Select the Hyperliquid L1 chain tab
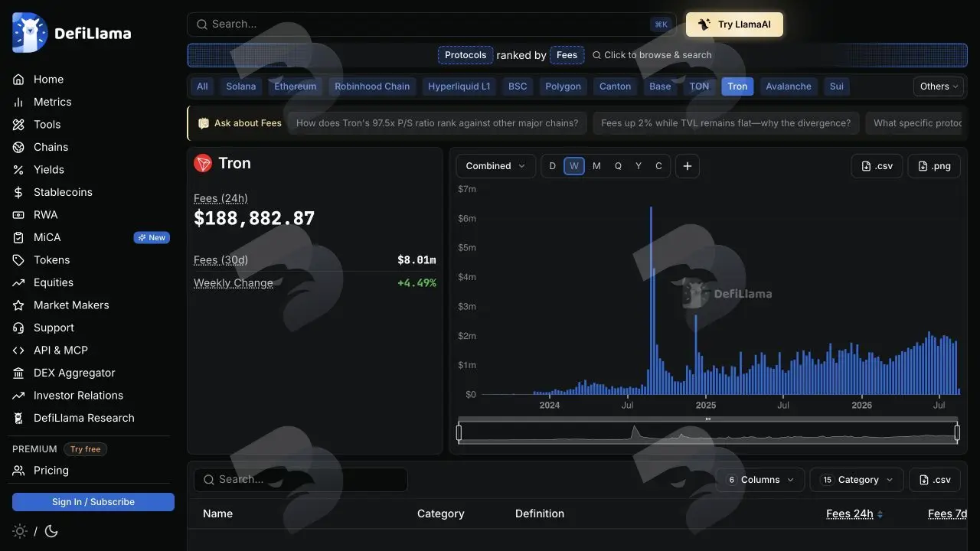The height and width of the screenshot is (551, 980). click(x=459, y=86)
